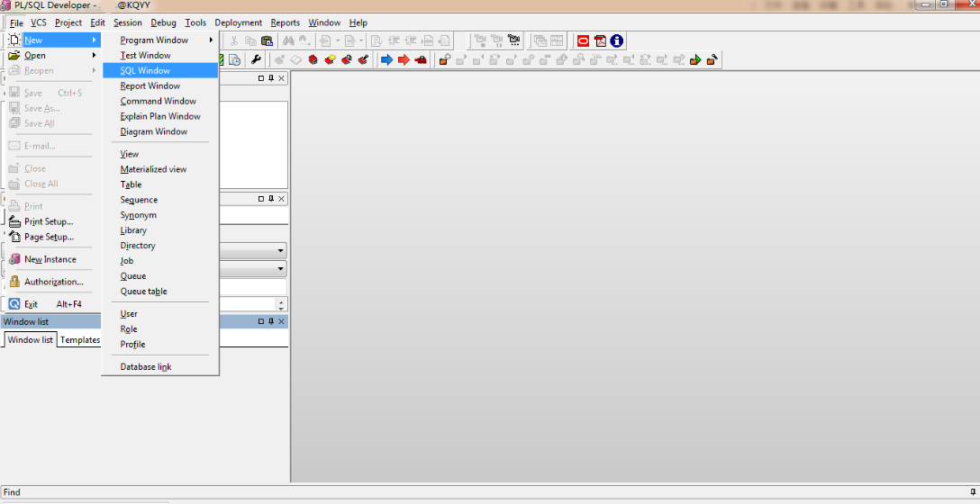The image size is (980, 504).
Task: Open Authorization... from File menu
Action: pyautogui.click(x=54, y=282)
